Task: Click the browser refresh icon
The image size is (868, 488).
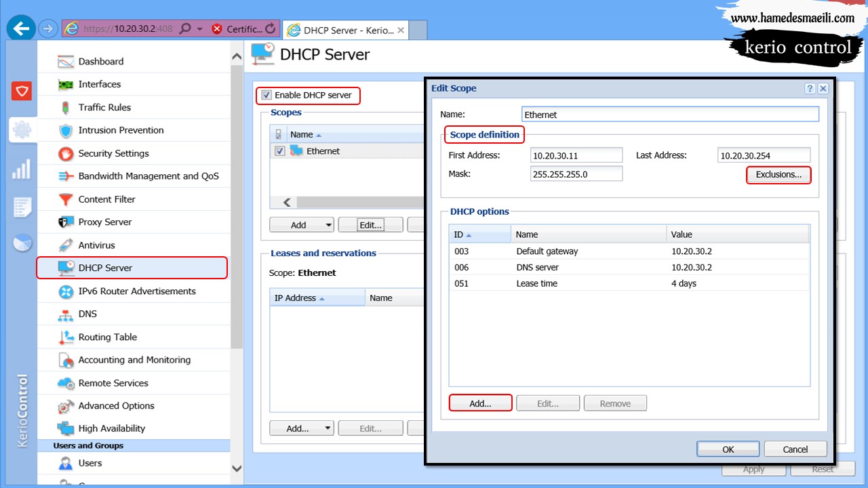Action: [271, 28]
